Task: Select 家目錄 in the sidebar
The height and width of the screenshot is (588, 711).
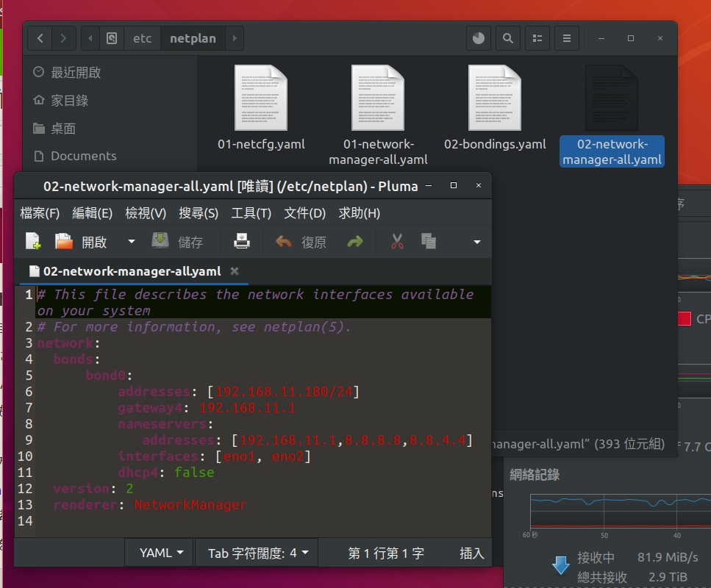Action: (x=69, y=101)
